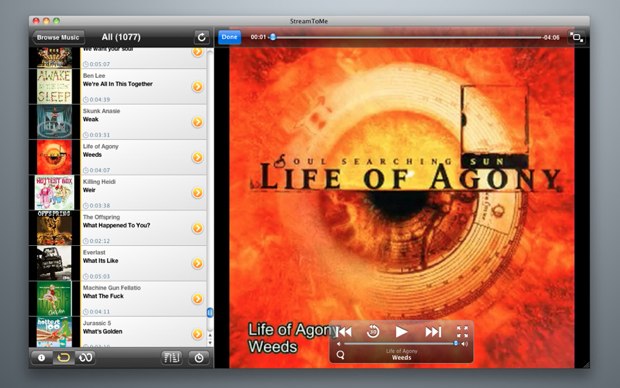620x388 pixels.
Task: Expand details arrow for Skunk Anansie Weak
Action: pyautogui.click(x=197, y=122)
